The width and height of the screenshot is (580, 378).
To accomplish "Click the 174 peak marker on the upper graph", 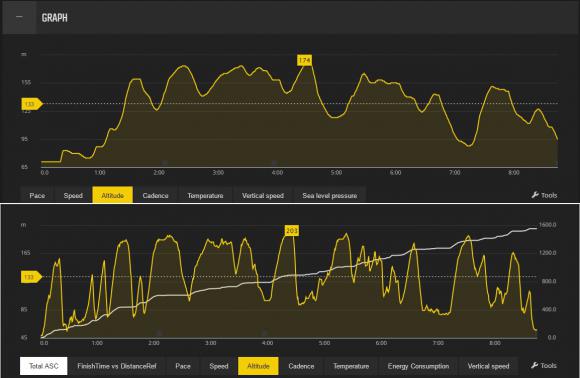I will pyautogui.click(x=304, y=60).
